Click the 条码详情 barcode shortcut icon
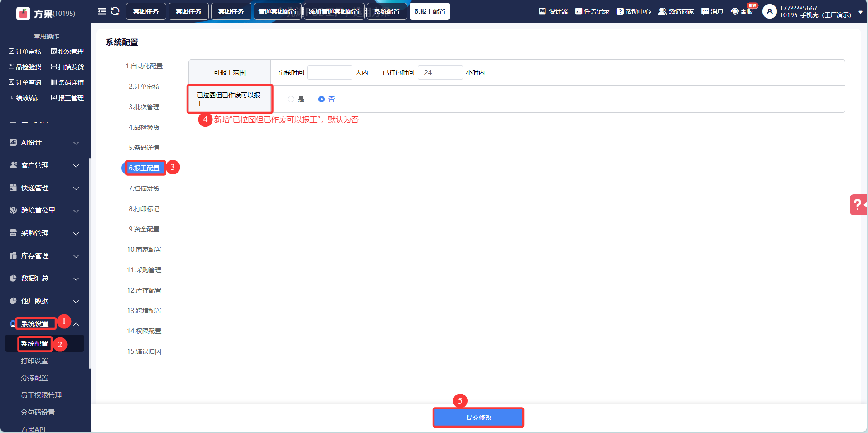 54,82
